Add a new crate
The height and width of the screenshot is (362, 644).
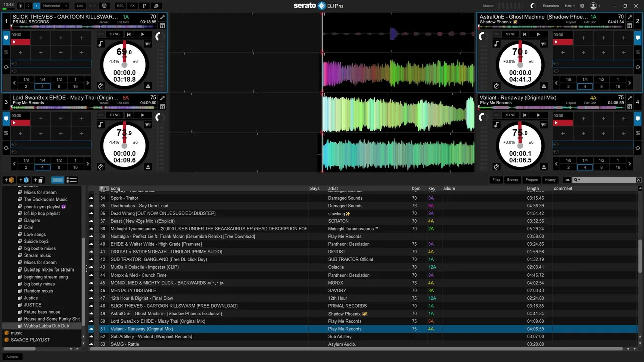tap(9, 180)
